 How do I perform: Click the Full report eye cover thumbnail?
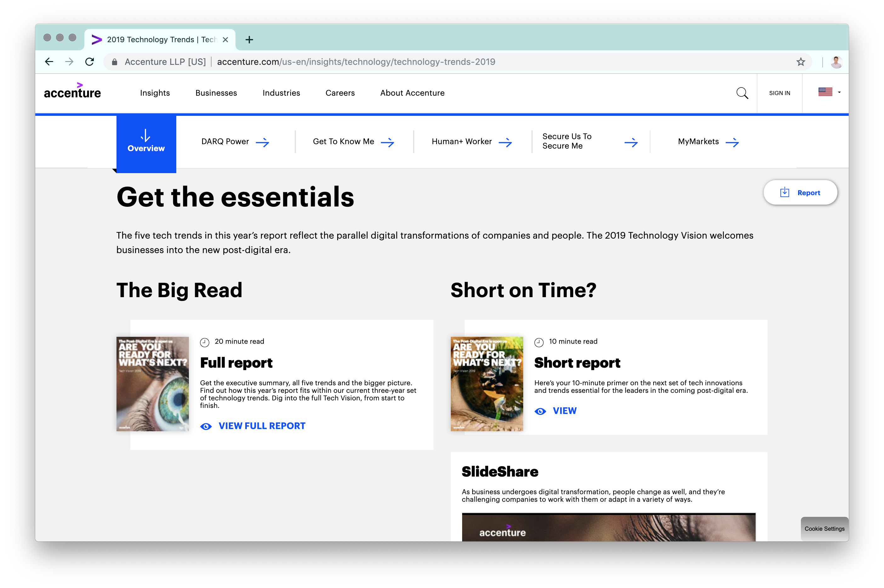coord(153,384)
